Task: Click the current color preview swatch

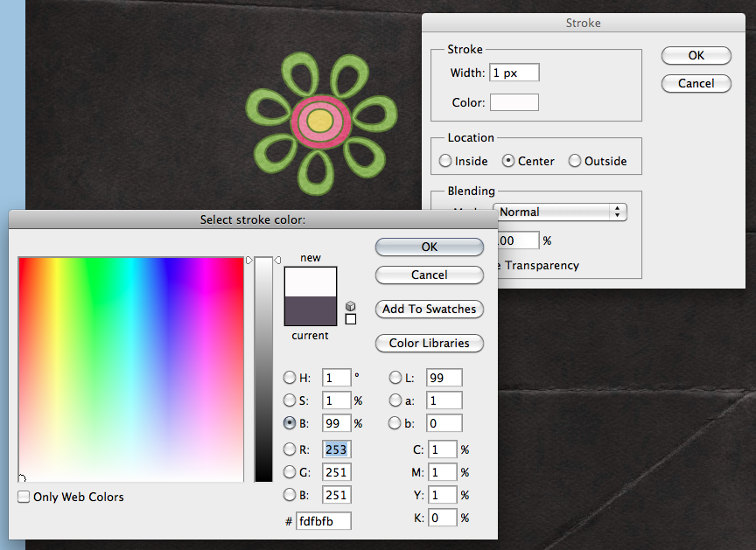Action: [x=311, y=311]
